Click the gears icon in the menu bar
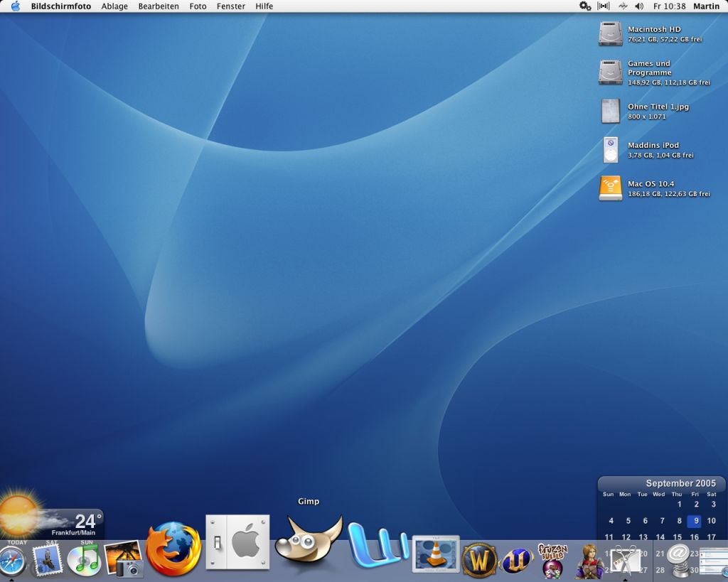This screenshot has height=582, width=728. (x=585, y=6)
